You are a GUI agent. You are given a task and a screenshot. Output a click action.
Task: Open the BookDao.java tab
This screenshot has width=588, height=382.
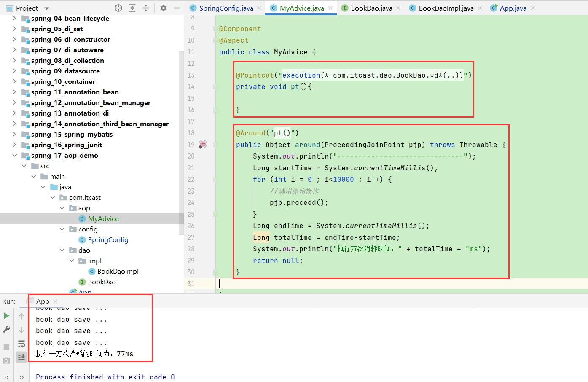(x=371, y=8)
